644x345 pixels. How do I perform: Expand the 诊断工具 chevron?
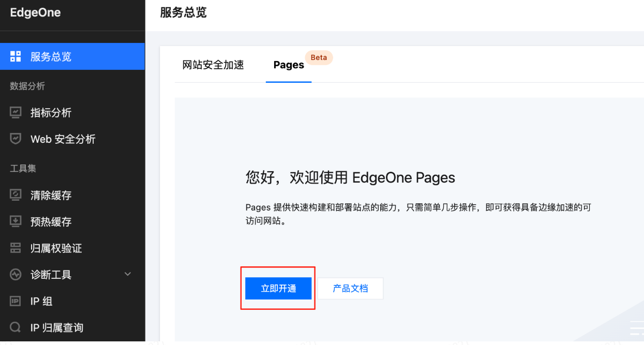tap(128, 274)
